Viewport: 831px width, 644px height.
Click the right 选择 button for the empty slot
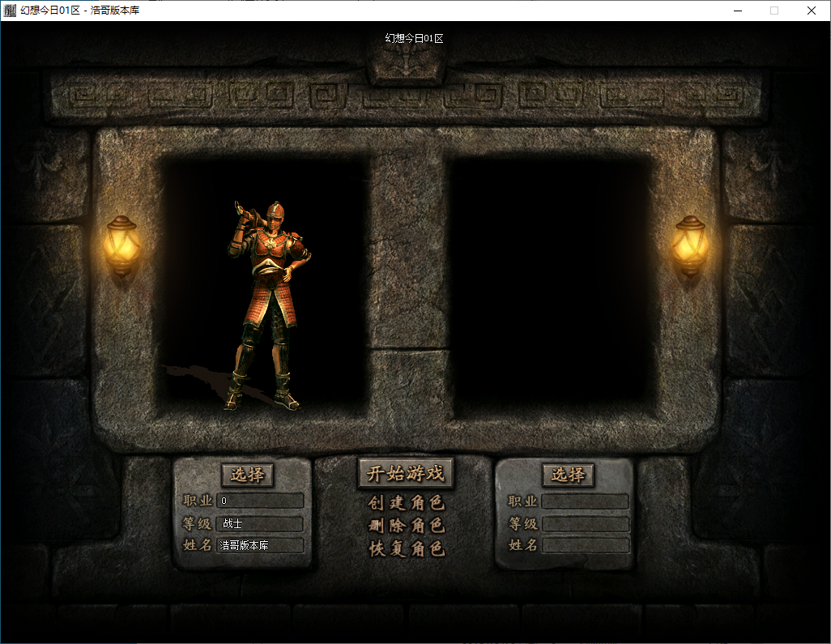point(568,475)
